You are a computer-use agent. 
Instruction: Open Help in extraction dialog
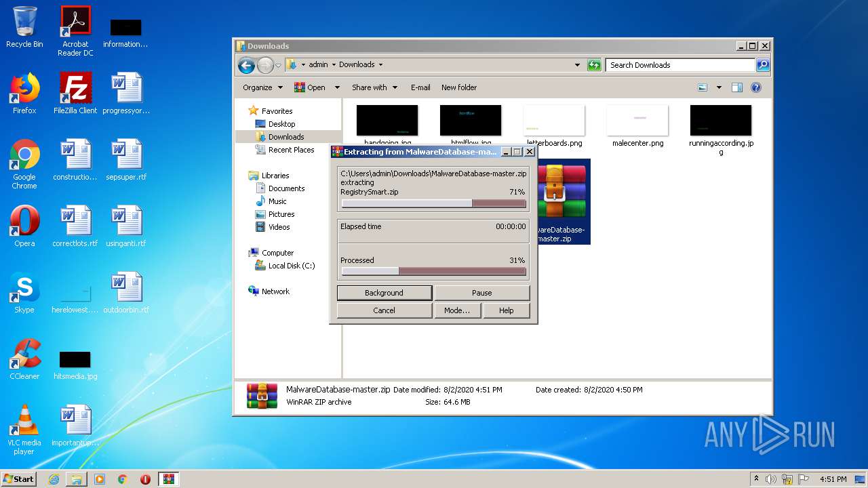506,310
